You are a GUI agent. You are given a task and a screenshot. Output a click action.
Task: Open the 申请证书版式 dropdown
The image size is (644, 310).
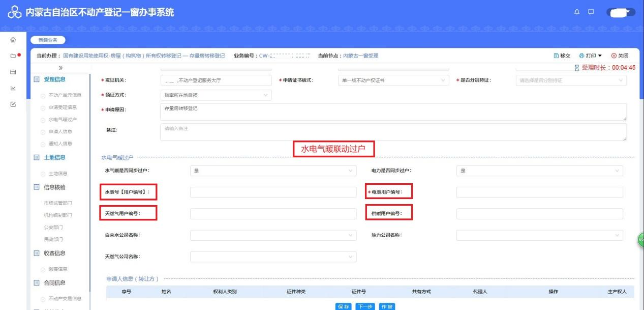click(x=393, y=80)
